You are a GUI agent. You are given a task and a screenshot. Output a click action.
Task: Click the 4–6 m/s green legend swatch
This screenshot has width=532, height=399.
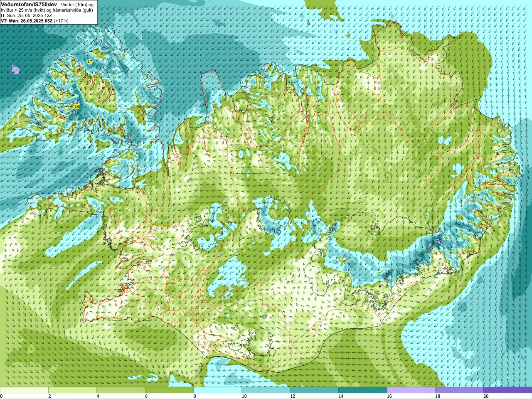coord(121,390)
